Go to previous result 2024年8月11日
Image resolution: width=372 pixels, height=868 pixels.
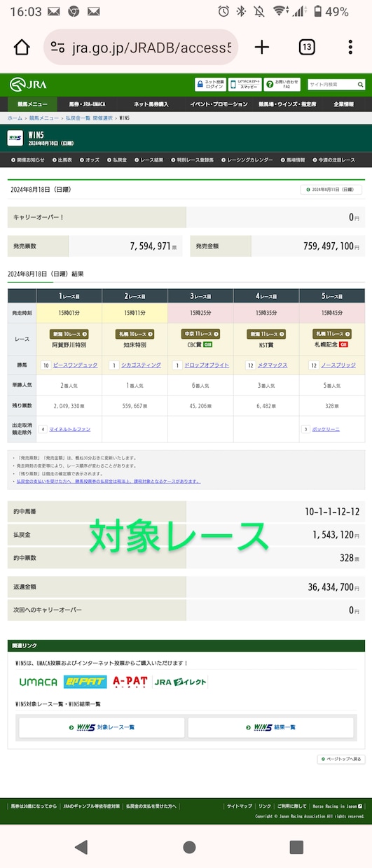331,190
